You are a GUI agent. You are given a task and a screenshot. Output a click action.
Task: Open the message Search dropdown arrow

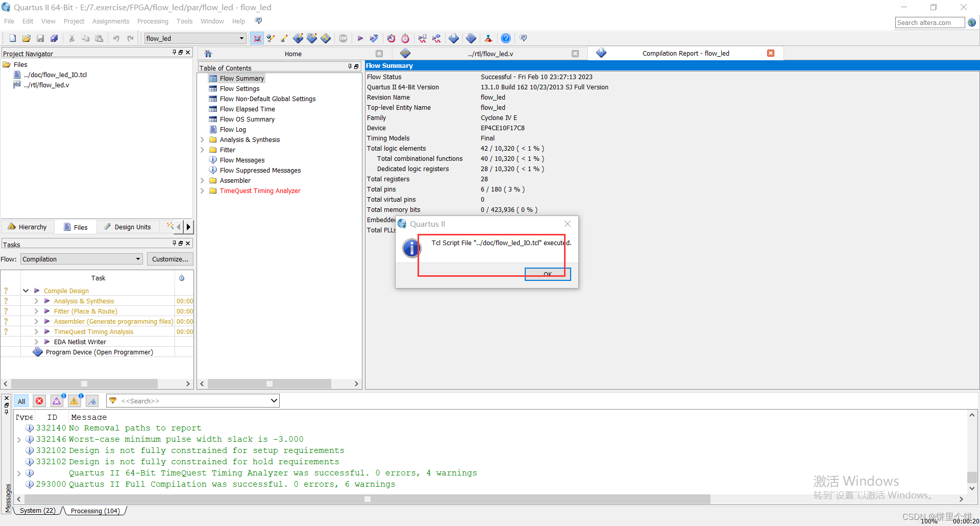[x=274, y=401]
